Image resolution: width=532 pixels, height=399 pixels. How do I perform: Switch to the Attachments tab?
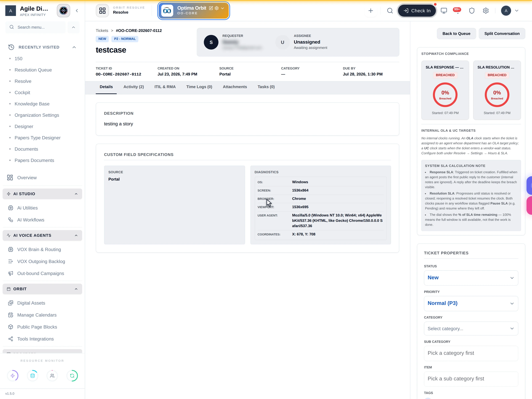[235, 87]
